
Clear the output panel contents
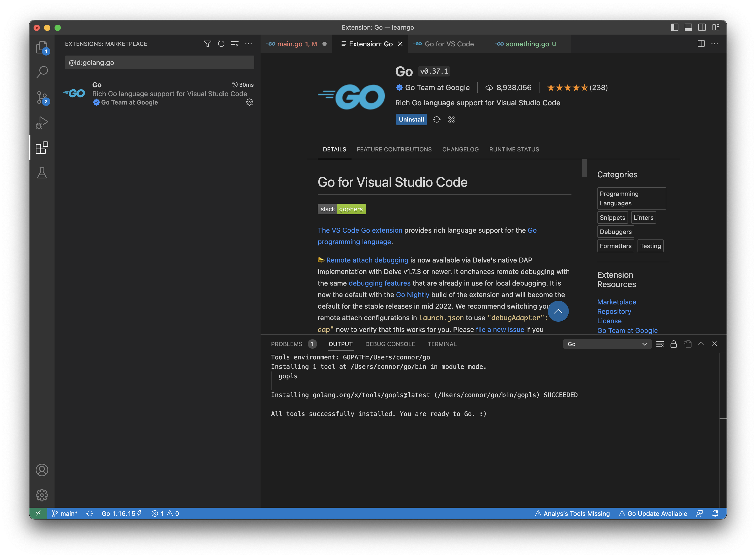click(660, 344)
